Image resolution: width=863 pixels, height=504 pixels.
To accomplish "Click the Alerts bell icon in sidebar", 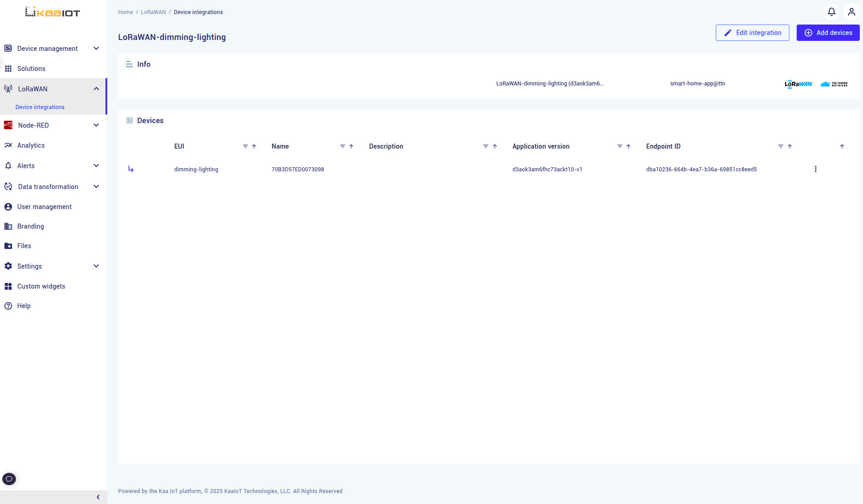I will pos(8,165).
